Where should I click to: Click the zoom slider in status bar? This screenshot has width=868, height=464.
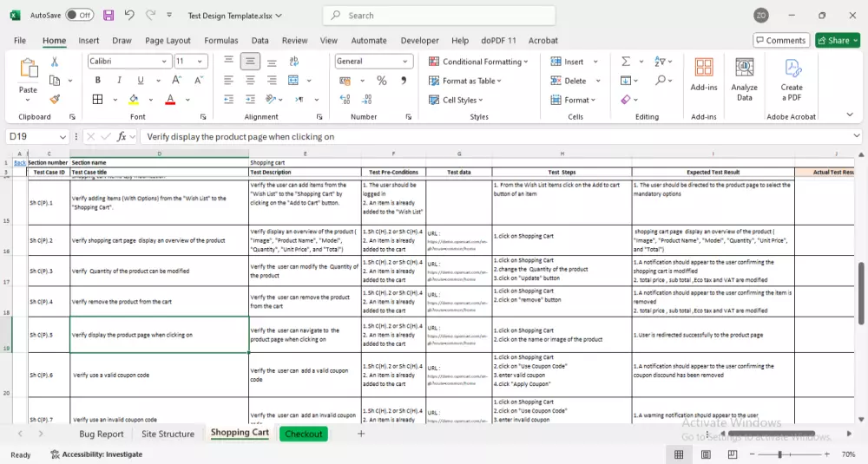pyautogui.click(x=779, y=454)
